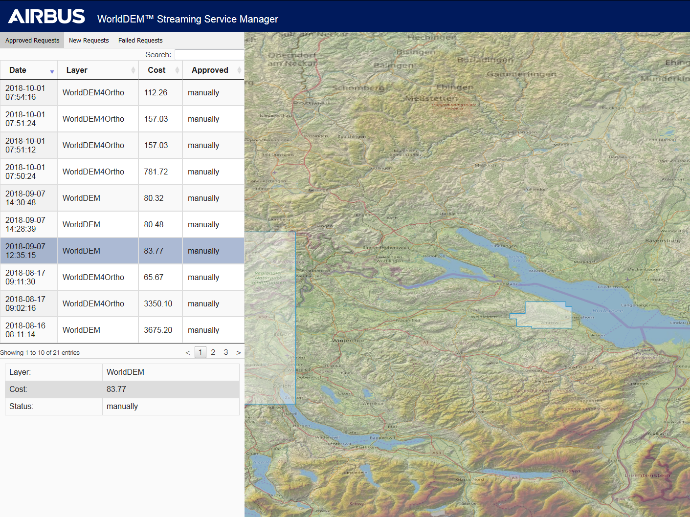The height and width of the screenshot is (517, 690).
Task: Select the row with cost 65.67
Action: pyautogui.click(x=122, y=277)
